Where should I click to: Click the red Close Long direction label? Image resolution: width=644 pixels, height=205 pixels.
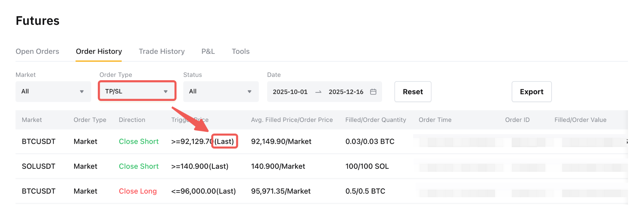(x=138, y=191)
